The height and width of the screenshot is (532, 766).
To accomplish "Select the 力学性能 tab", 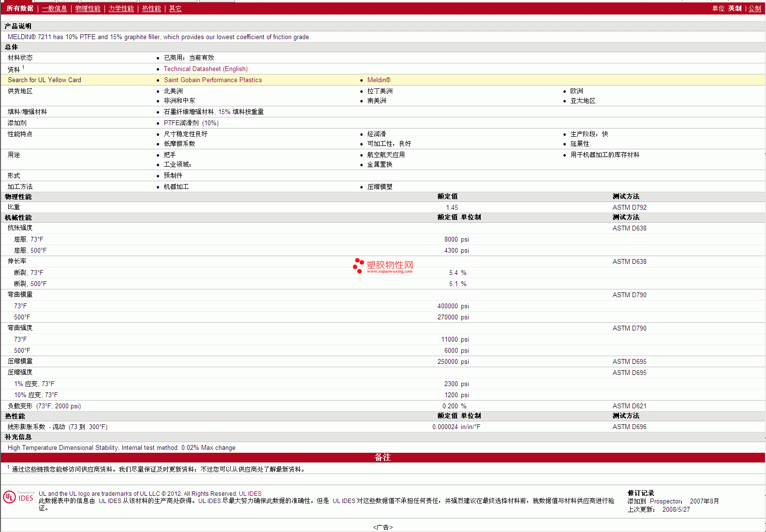I will [x=121, y=9].
